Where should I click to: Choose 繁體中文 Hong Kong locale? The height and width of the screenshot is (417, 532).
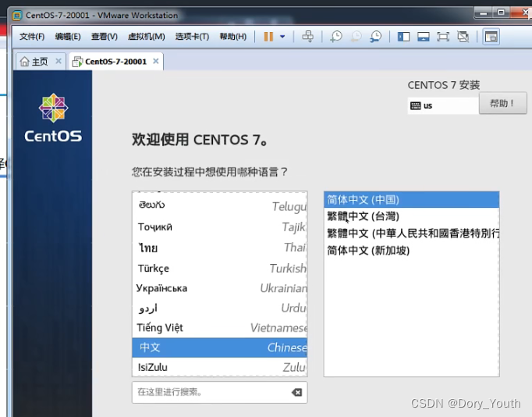tap(411, 233)
